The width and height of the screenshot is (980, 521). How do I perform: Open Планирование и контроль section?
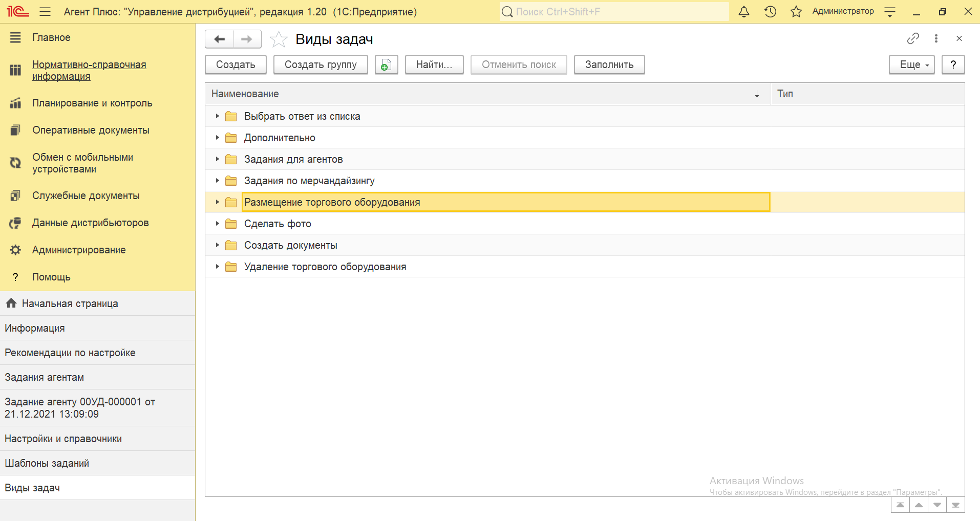92,103
